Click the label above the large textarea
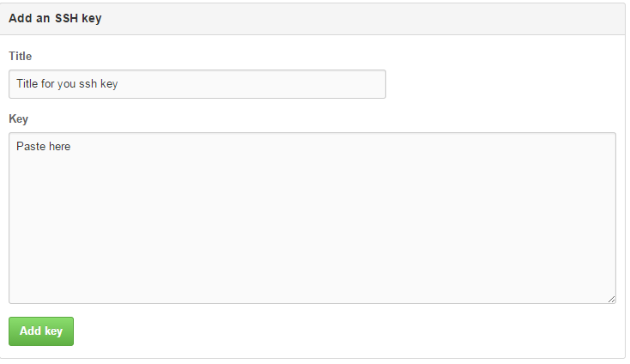The width and height of the screenshot is (630, 364). tap(19, 118)
